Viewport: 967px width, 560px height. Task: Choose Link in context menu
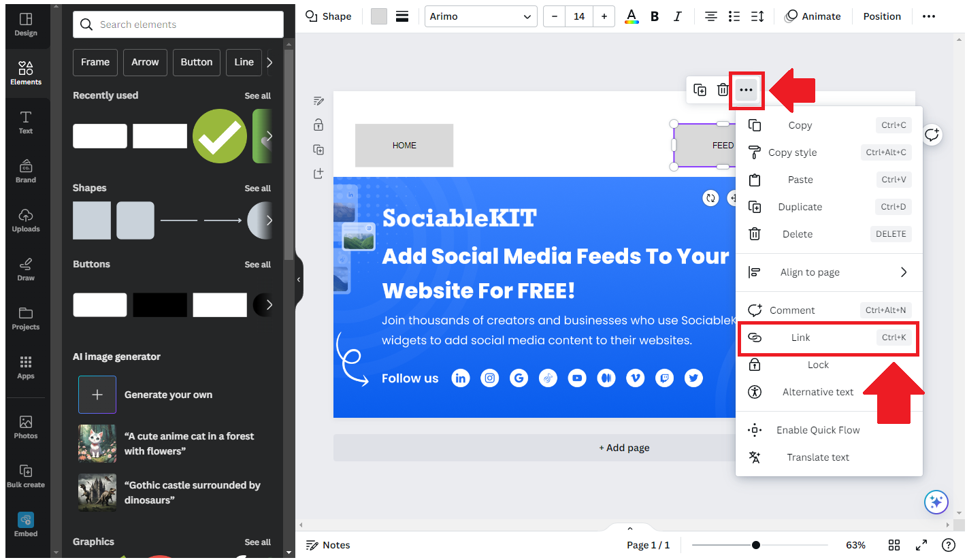point(829,337)
